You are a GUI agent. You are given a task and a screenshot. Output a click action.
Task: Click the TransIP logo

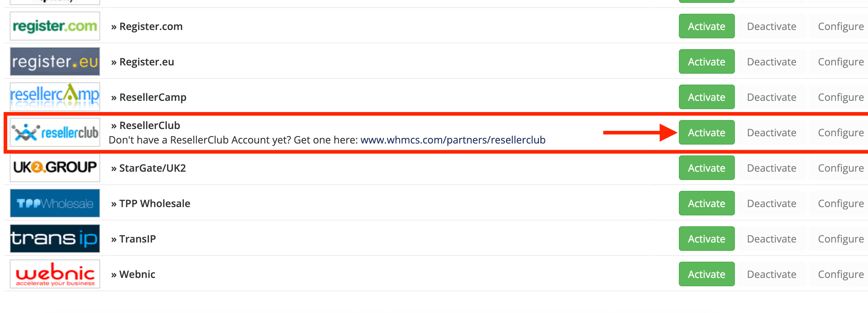click(x=55, y=239)
